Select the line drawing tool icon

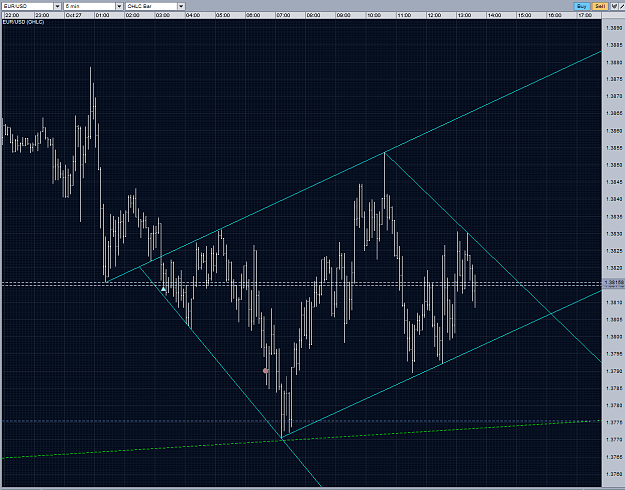point(622,6)
